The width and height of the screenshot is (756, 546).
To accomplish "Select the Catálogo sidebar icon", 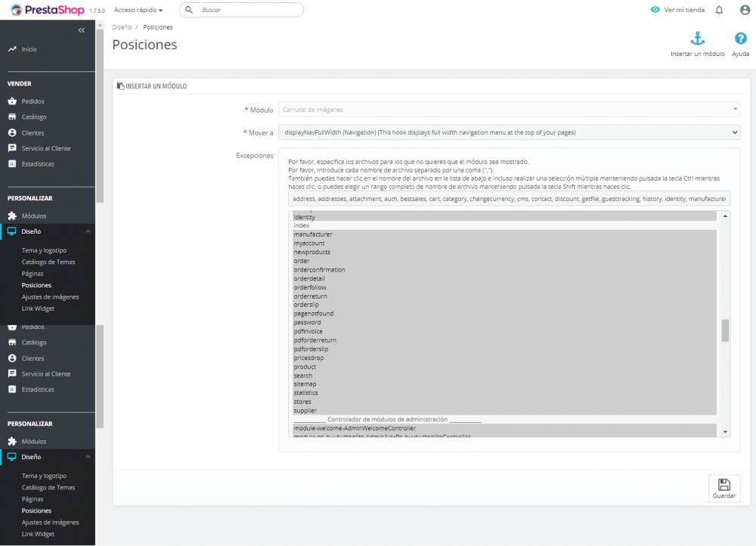I will 11,116.
